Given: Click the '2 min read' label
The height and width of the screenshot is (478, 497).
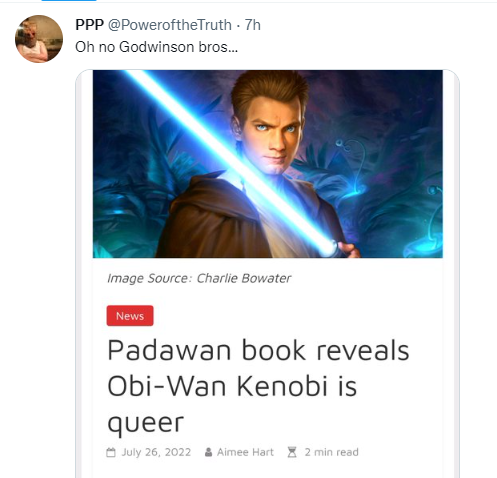Looking at the screenshot, I should [332, 452].
